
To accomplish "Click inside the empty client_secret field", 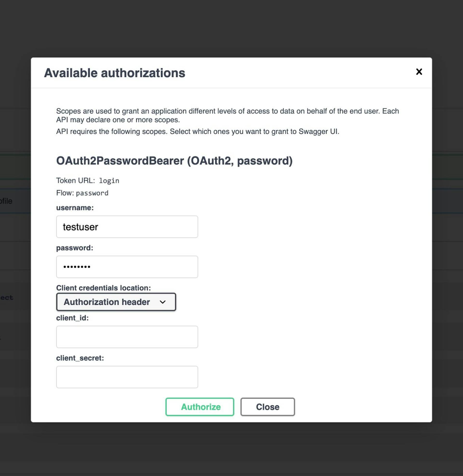I will click(127, 377).
